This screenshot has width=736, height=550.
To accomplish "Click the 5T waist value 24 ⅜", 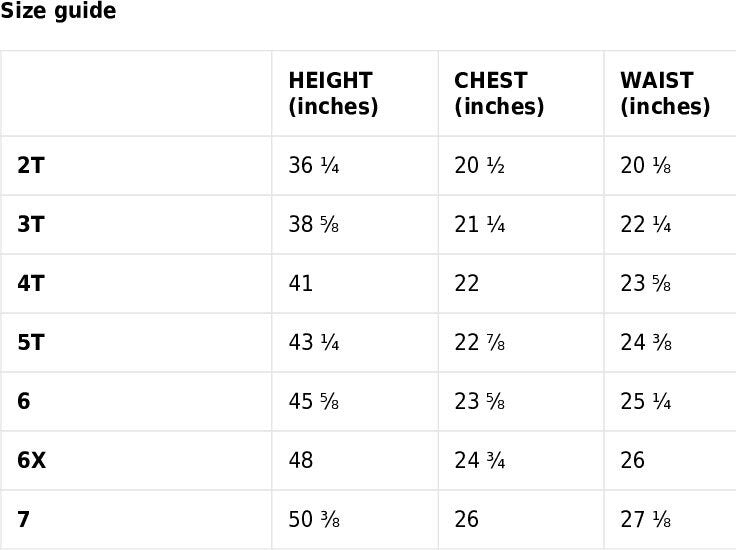I will click(646, 343).
